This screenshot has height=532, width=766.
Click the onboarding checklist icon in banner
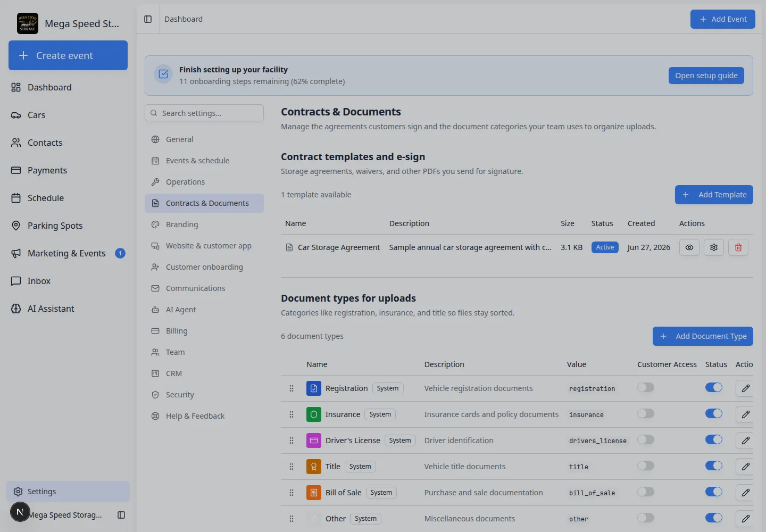point(163,74)
